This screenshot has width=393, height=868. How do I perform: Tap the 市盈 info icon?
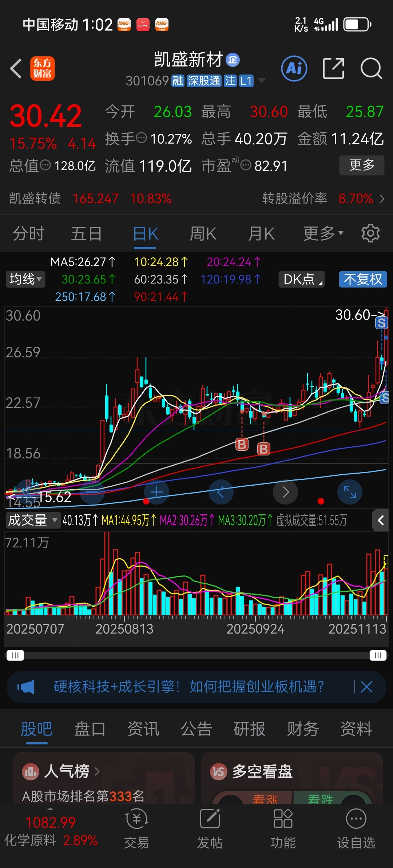(246, 165)
